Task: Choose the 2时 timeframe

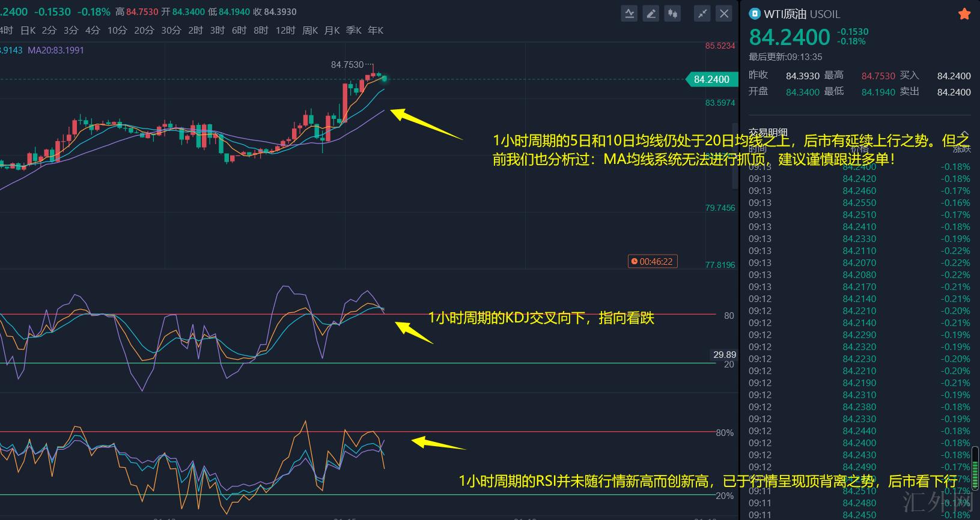Action: pyautogui.click(x=196, y=30)
